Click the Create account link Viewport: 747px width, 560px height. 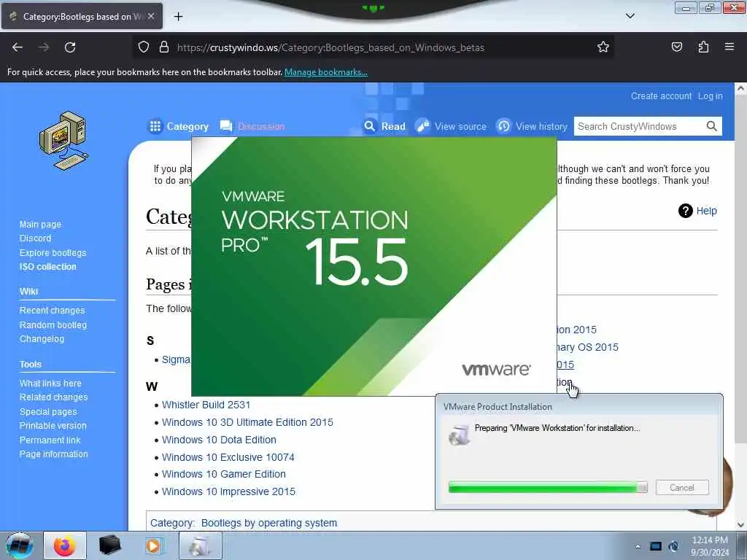click(661, 96)
